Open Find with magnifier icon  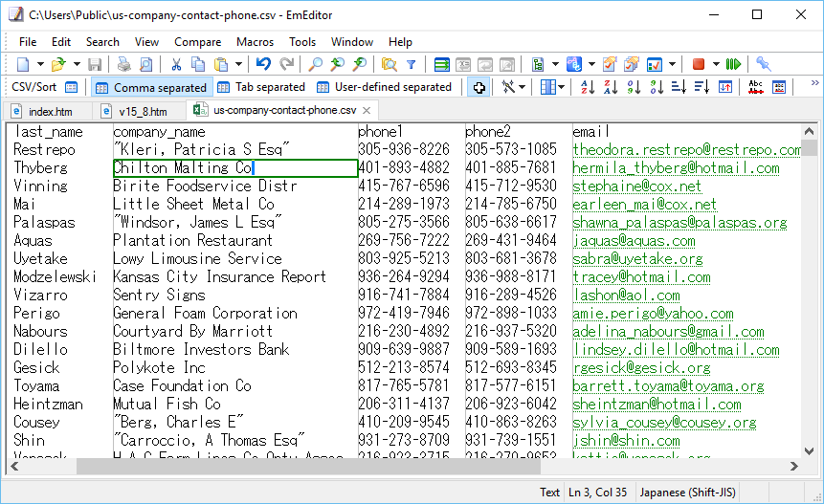click(315, 65)
